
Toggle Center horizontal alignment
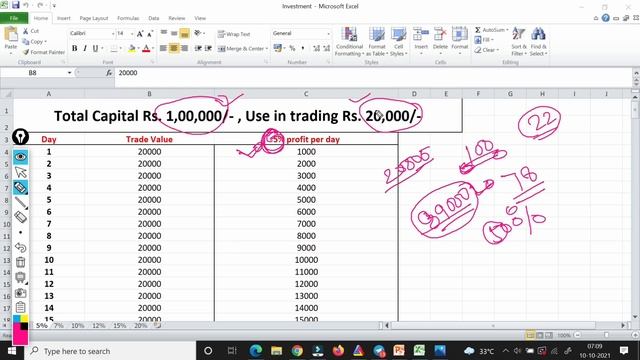click(x=174, y=48)
